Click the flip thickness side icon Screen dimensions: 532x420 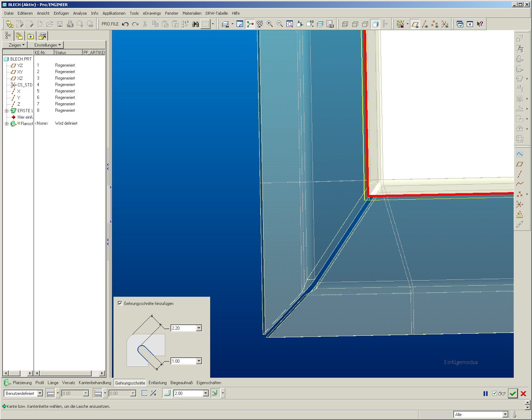point(153,393)
